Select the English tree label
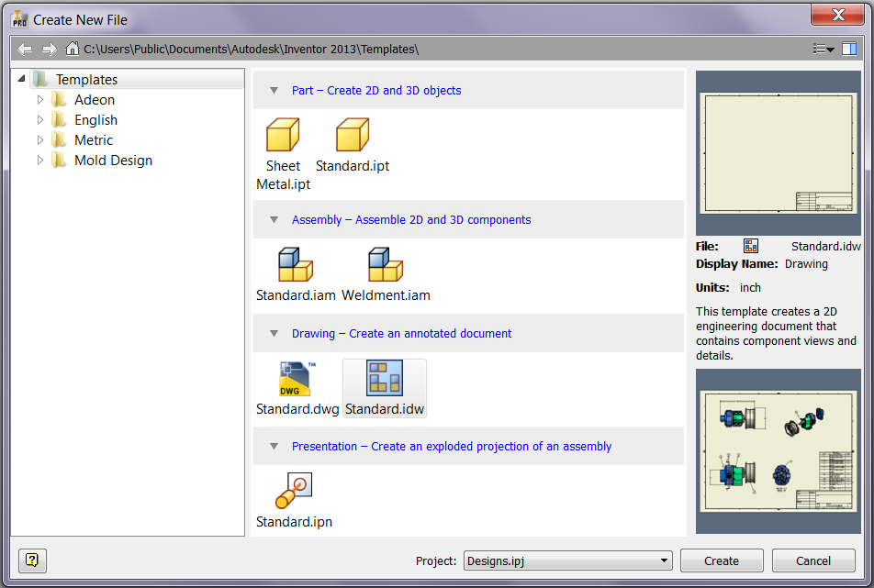This screenshot has height=588, width=874. click(x=95, y=120)
